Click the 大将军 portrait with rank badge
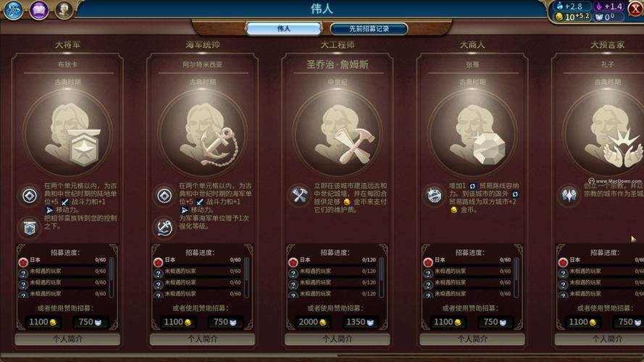644x362 pixels. coord(68,133)
